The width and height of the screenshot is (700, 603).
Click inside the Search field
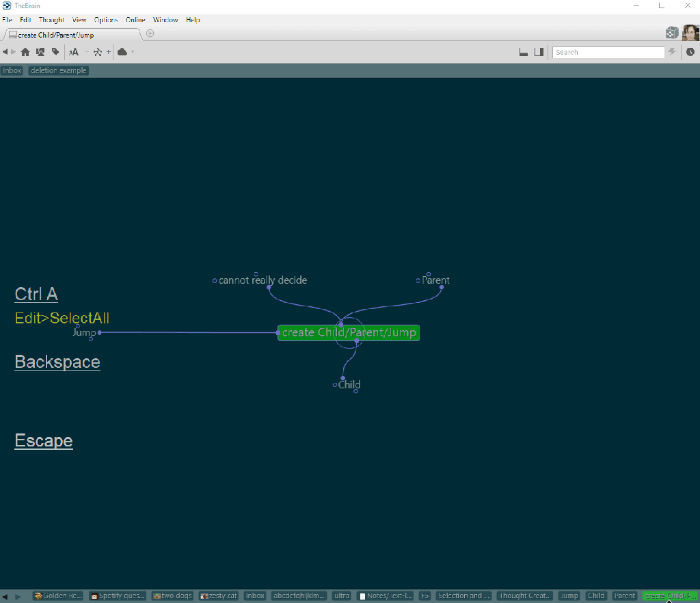point(608,52)
